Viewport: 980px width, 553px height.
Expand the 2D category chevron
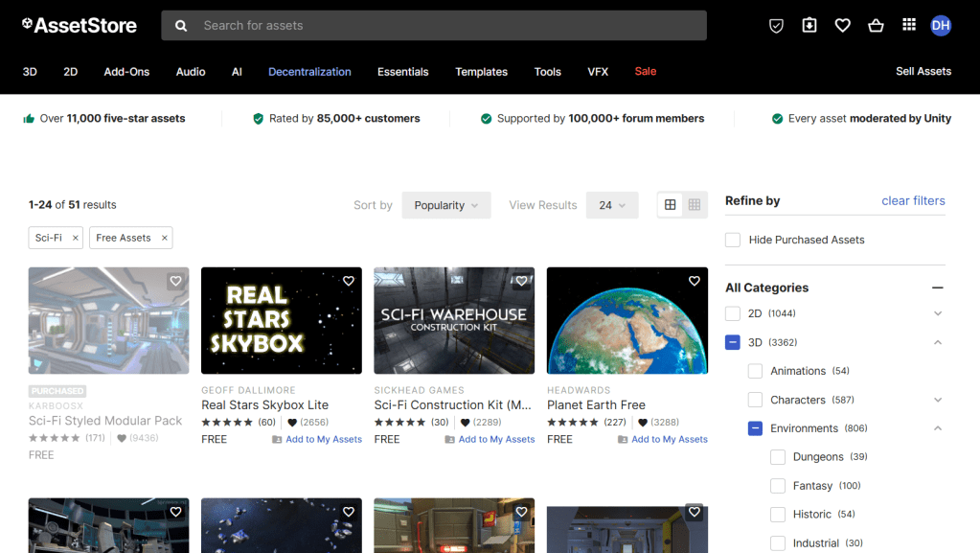(937, 313)
